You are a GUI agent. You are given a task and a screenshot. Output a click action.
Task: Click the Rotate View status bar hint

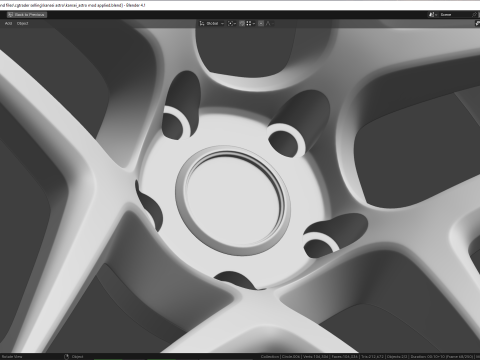[12, 357]
